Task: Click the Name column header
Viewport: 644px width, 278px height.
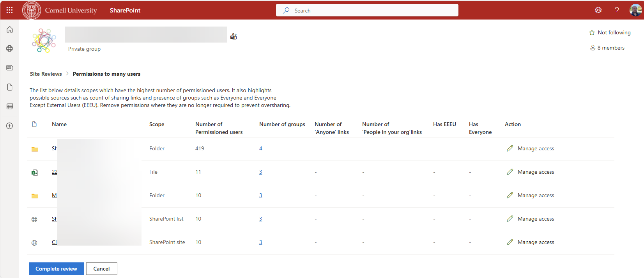Action: [59, 124]
